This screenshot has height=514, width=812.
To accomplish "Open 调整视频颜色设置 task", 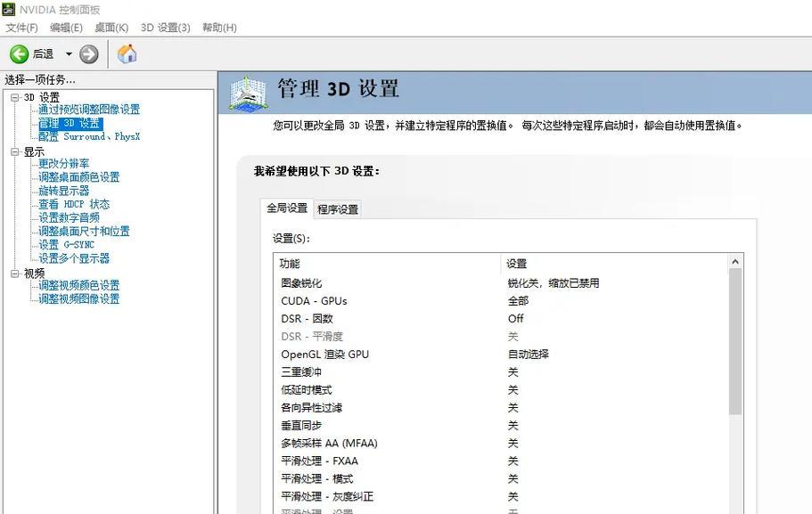I will click(78, 285).
